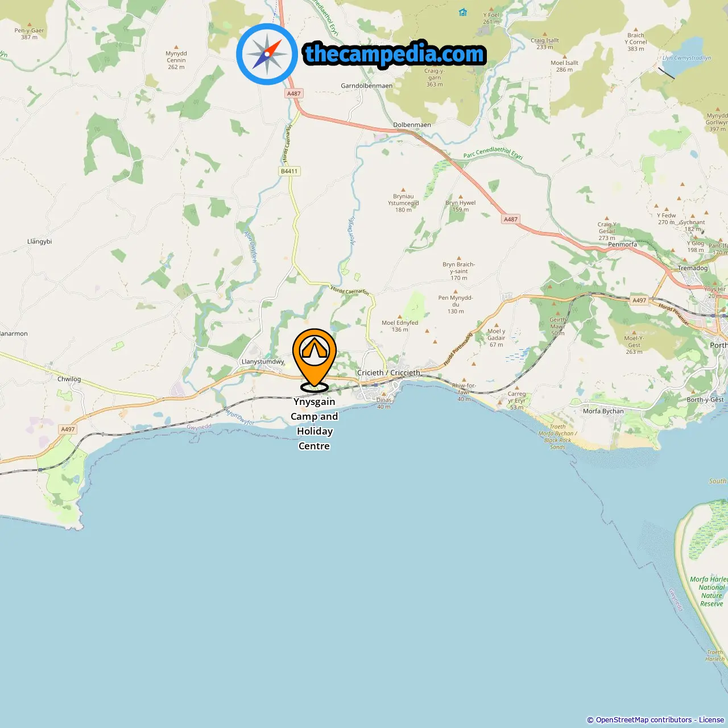
Task: Click the A497 shield near Tremadog
Action: 639,300
